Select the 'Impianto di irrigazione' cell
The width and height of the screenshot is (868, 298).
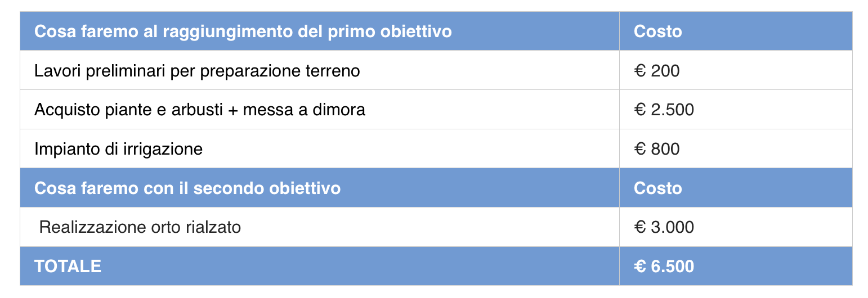(x=118, y=149)
